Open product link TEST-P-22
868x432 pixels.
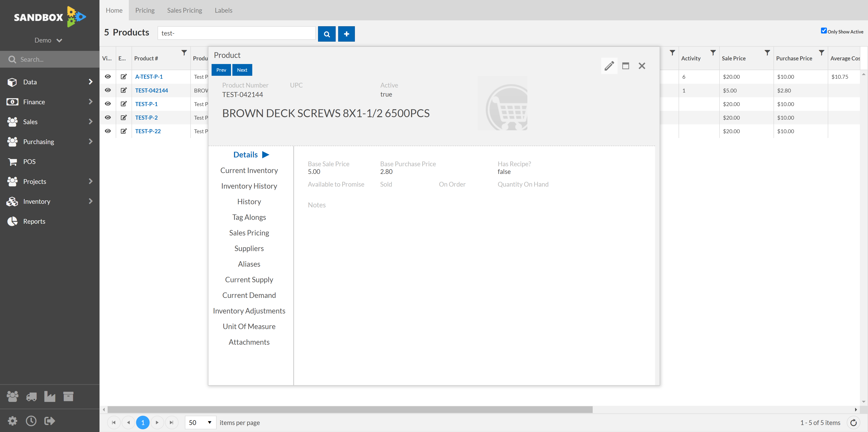point(148,131)
